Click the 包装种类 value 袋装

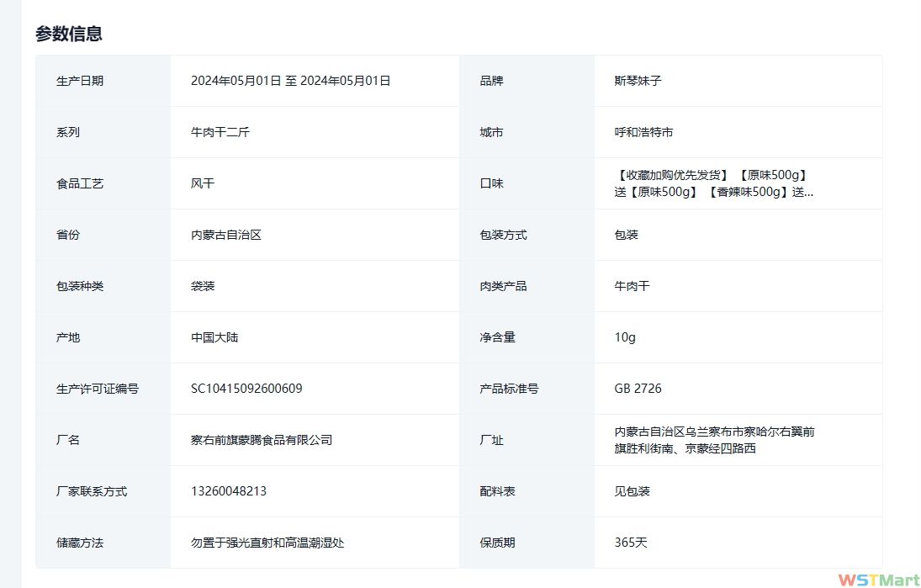pos(203,286)
